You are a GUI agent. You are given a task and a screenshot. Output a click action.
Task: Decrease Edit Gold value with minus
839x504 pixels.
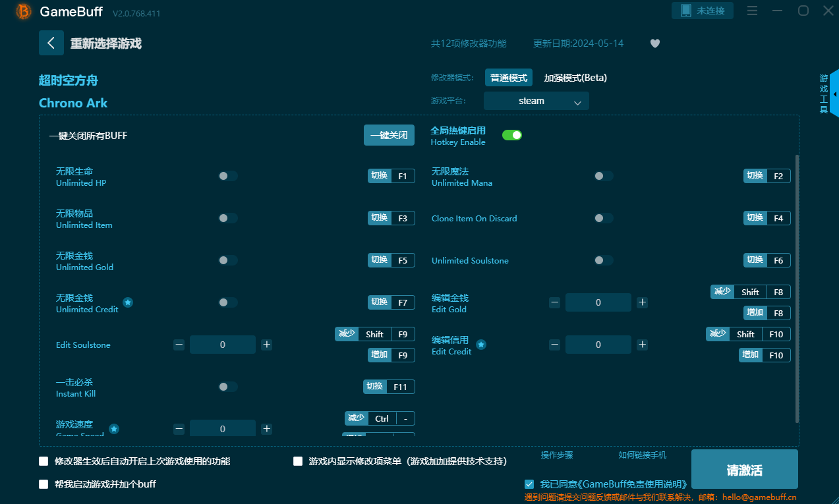555,302
